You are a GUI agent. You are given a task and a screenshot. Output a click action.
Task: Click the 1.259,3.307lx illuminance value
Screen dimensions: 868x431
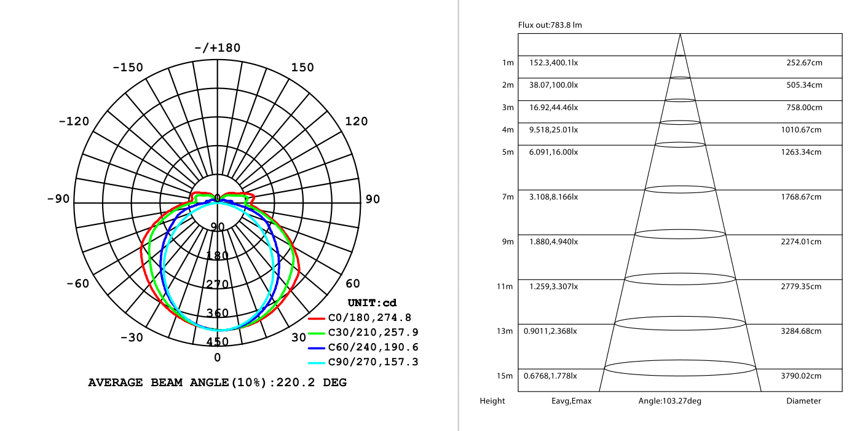[553, 287]
